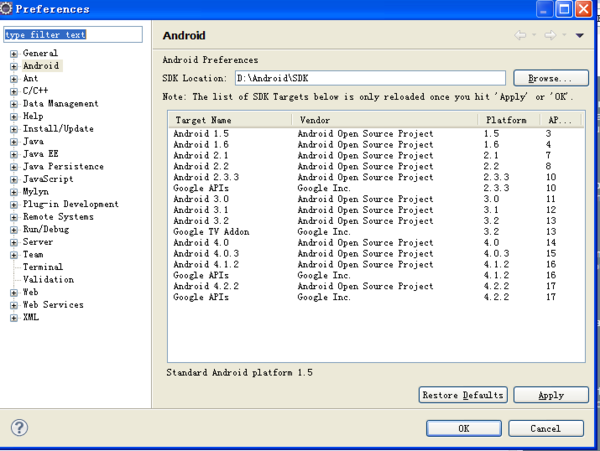Select Validation in preferences tree

48,279
